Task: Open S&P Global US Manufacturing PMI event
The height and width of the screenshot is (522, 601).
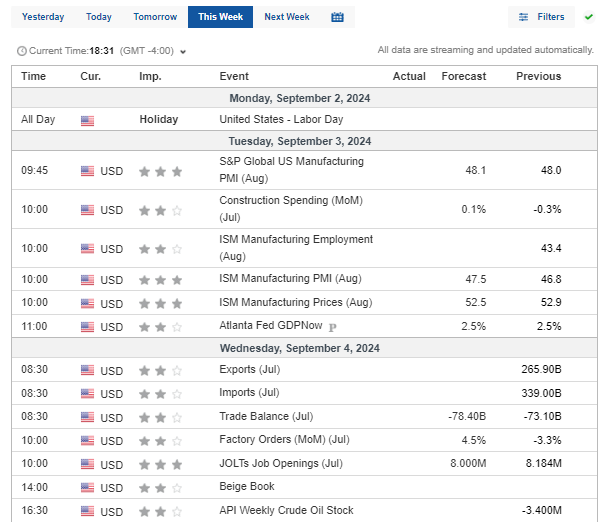Action: 291,170
